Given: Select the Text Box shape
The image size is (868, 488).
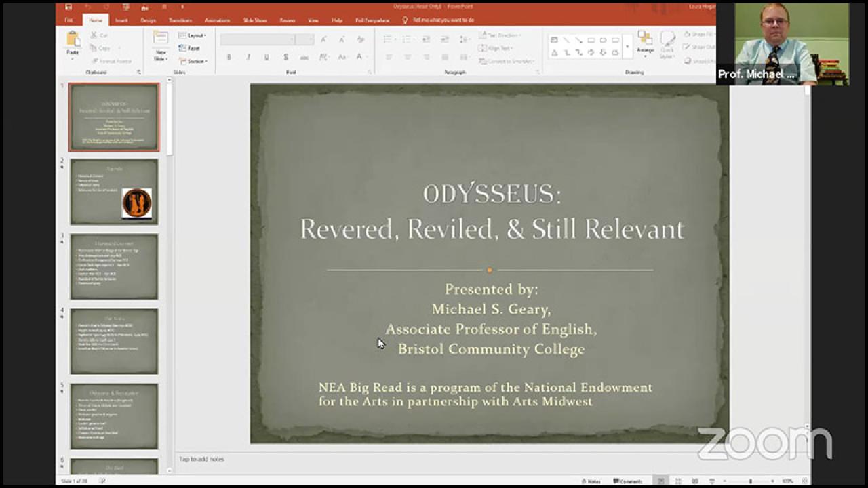Looking at the screenshot, I should click(x=554, y=40).
